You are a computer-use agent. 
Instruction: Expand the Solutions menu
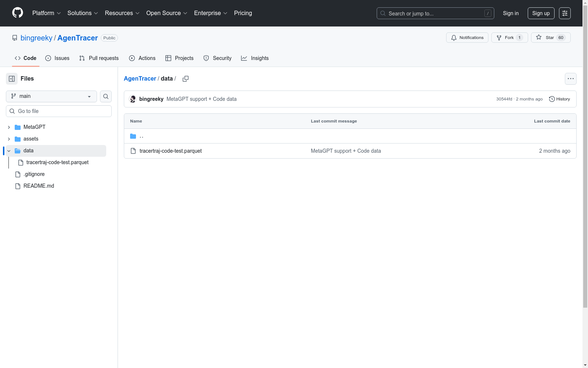[83, 13]
